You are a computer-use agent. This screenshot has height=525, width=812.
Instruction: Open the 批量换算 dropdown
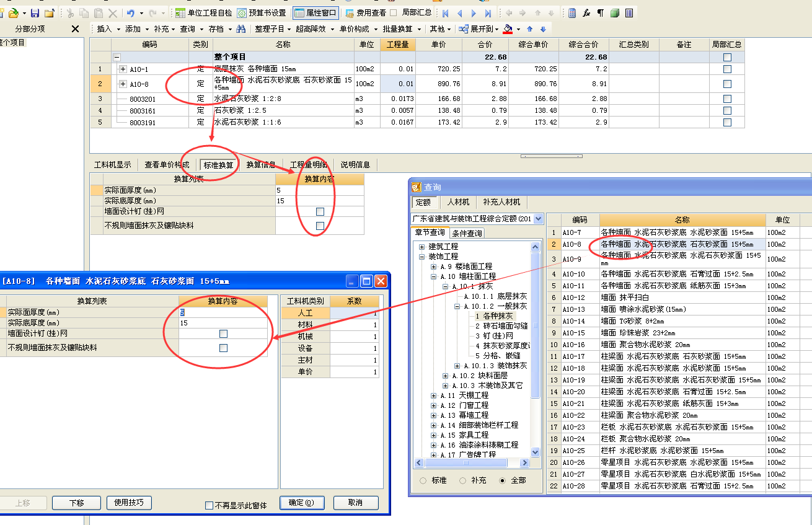pos(401,29)
